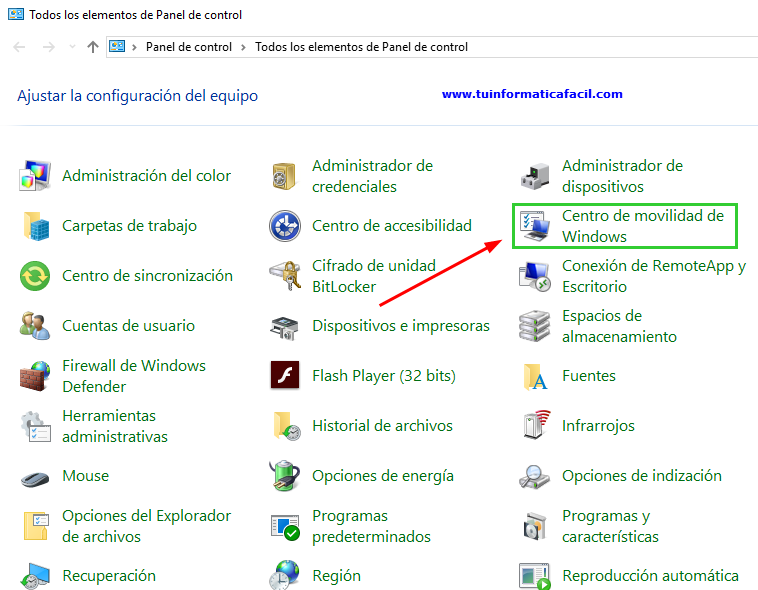Open Reproducción automática link
This screenshot has width=758, height=590.
tap(650, 576)
